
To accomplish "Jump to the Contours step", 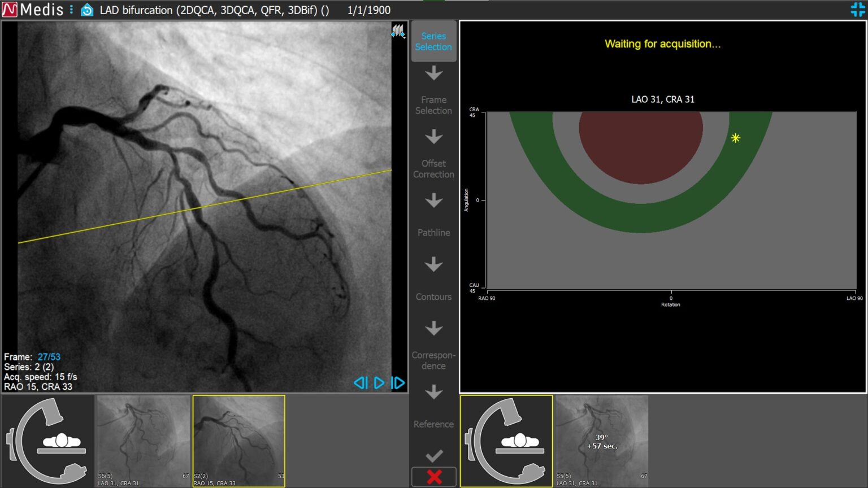I will coord(433,297).
